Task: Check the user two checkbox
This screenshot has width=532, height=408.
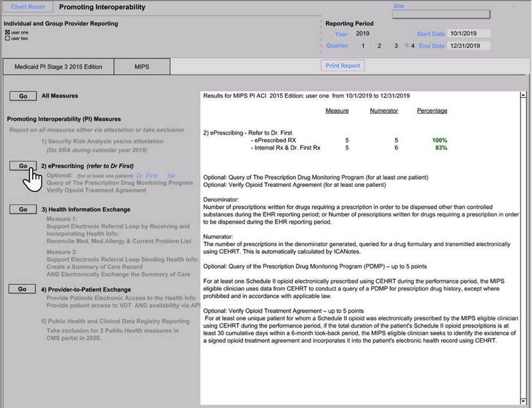Action: pos(7,38)
